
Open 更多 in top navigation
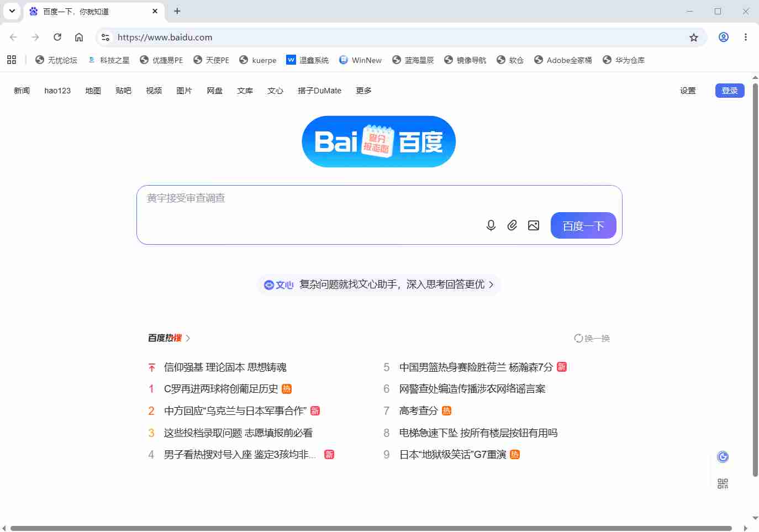point(363,91)
